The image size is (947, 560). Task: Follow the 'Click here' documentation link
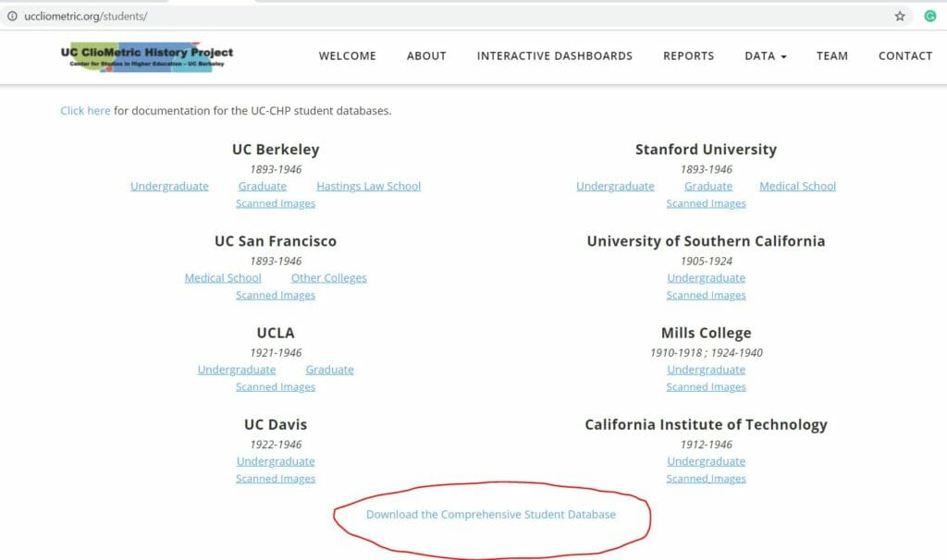pos(85,111)
